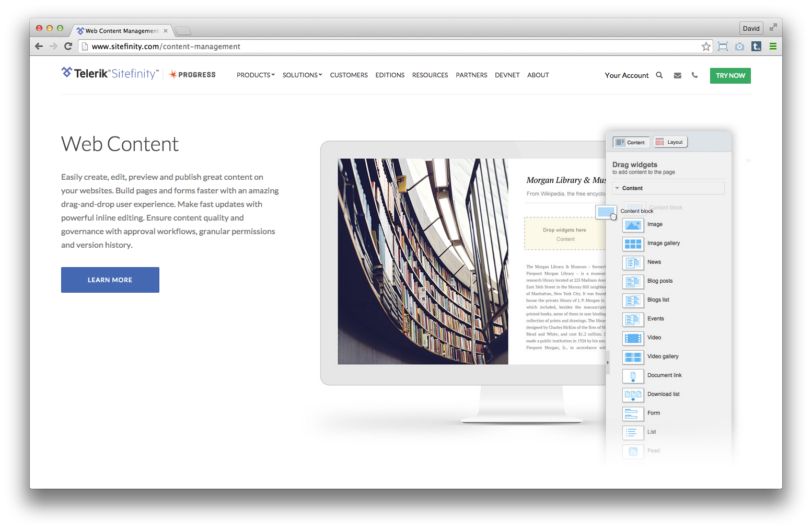Click the Drag widgets panel title
This screenshot has height=530, width=812.
point(635,165)
